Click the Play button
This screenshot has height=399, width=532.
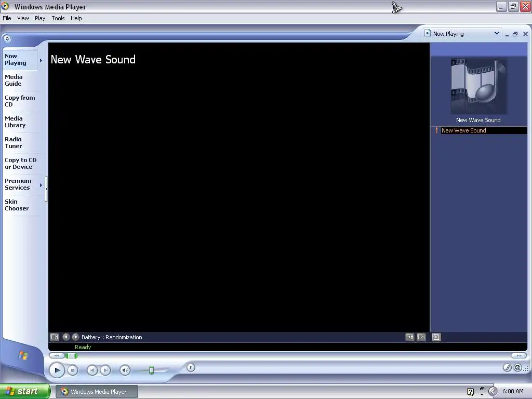pos(57,370)
